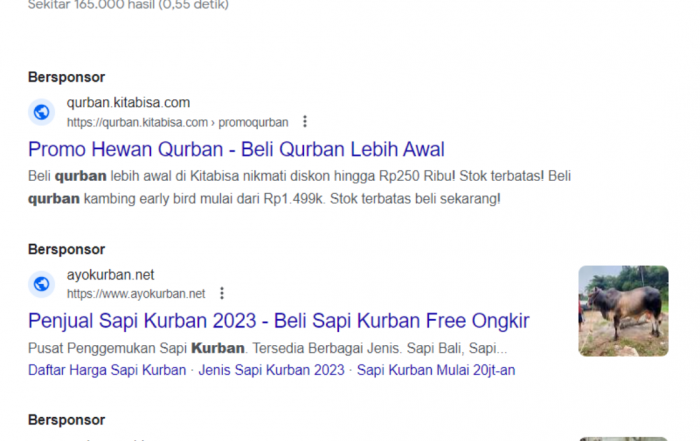Go to the Jenis Sapi Kurban 2023 sitelink

point(271,370)
